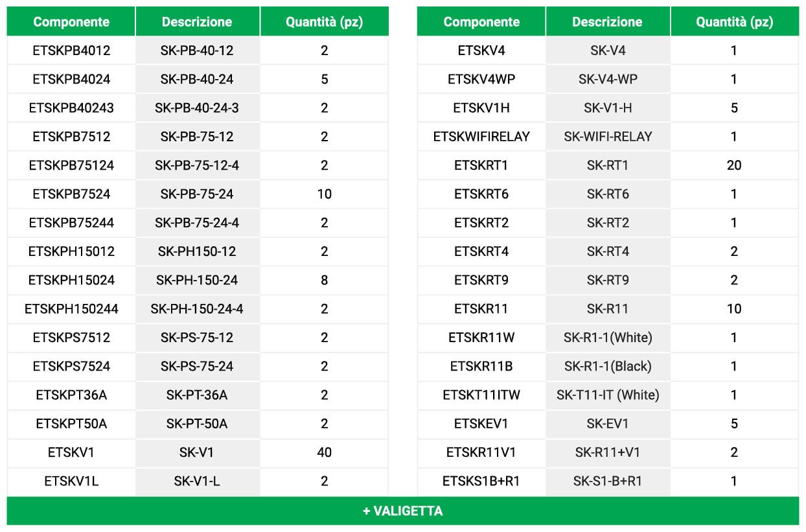Click the + VALIGETTA green bar
The height and width of the screenshot is (532, 806).
(402, 511)
